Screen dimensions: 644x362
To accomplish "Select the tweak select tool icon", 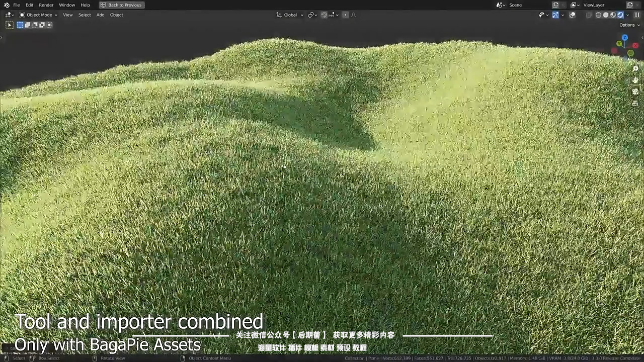I will click(x=10, y=25).
